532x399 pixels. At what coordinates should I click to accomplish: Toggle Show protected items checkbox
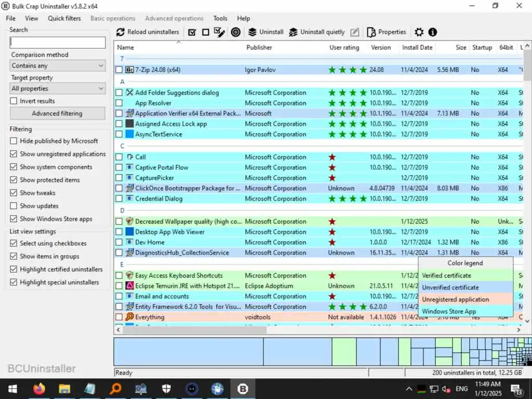14,180
